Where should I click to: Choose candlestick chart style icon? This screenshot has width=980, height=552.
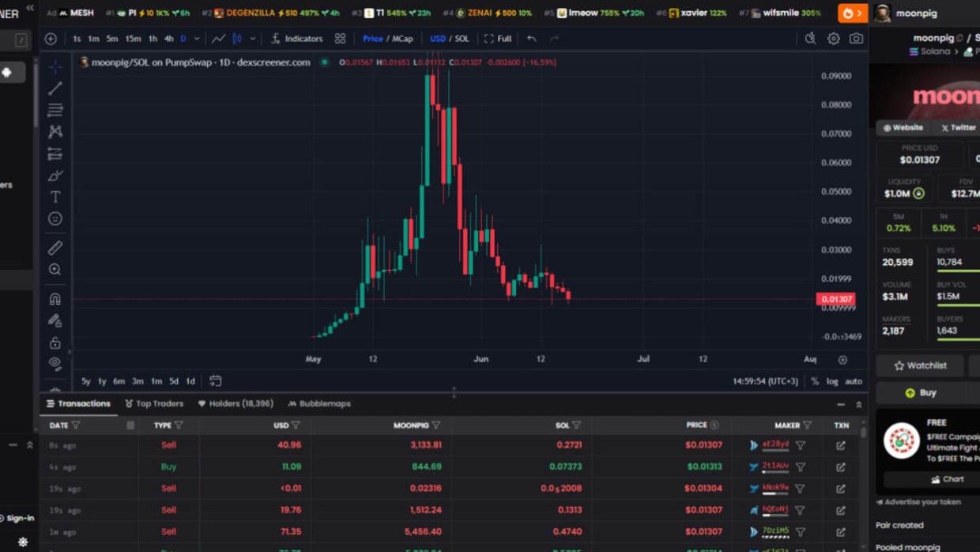coord(237,39)
